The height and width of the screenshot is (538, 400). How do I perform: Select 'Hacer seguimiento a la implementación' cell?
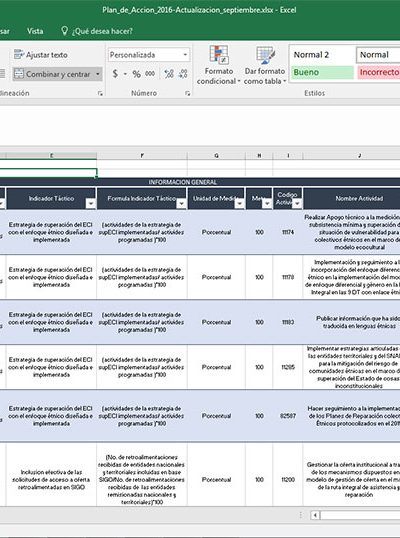point(352,416)
